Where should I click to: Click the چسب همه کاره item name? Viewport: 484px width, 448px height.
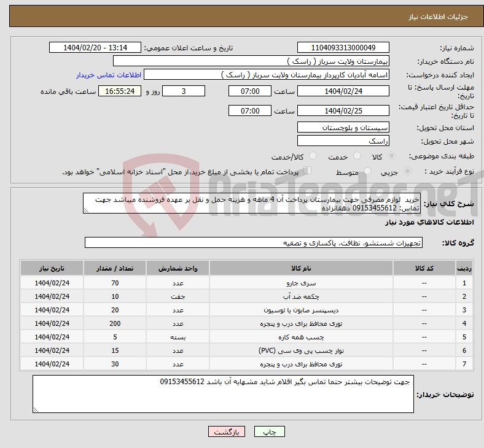[301, 337]
